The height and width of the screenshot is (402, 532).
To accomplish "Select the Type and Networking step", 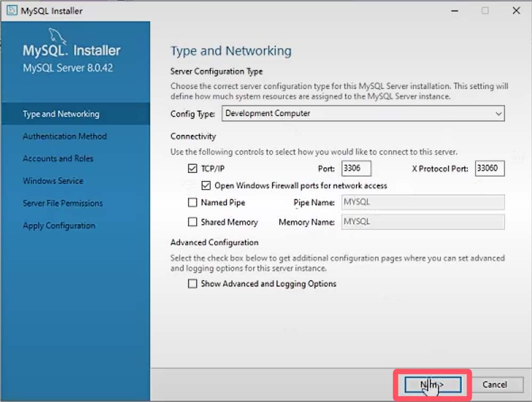I will 75,114.
